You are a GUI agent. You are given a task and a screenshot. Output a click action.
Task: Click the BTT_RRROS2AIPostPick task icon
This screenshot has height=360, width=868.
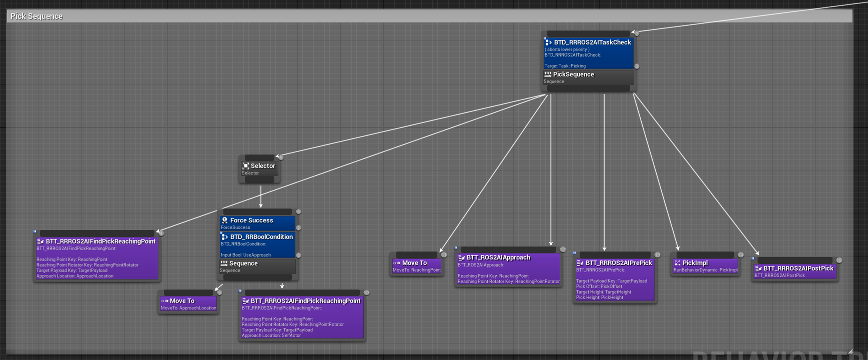tap(759, 268)
